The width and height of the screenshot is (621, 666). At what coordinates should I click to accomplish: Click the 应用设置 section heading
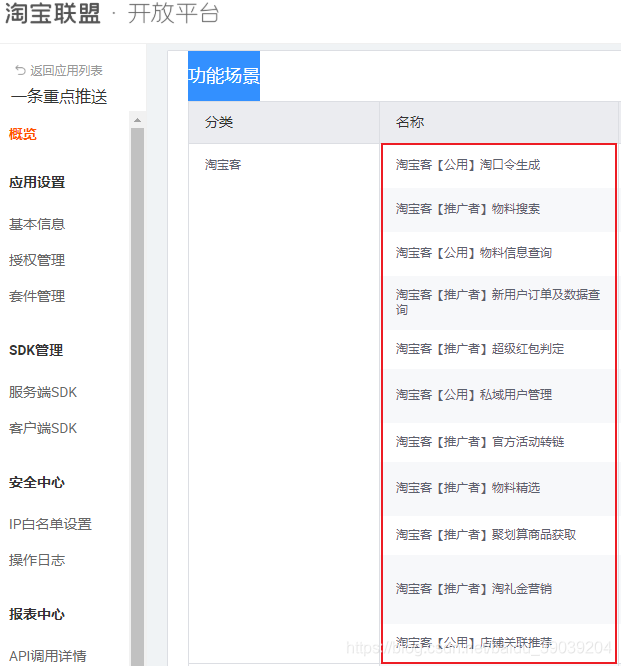click(x=37, y=182)
